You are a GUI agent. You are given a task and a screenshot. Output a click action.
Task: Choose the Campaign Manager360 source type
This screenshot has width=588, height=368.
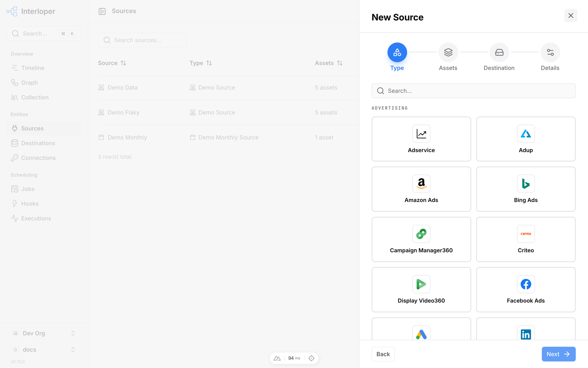(421, 239)
